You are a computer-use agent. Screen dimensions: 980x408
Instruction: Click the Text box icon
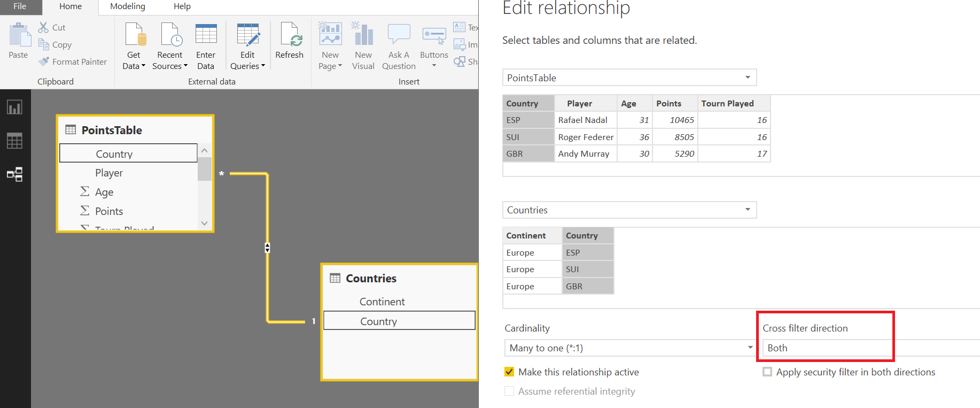pos(459,27)
